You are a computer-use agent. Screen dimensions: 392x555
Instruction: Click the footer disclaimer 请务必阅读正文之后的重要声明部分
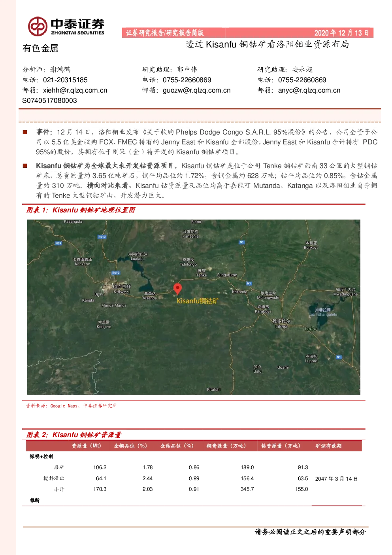click(x=310, y=532)
